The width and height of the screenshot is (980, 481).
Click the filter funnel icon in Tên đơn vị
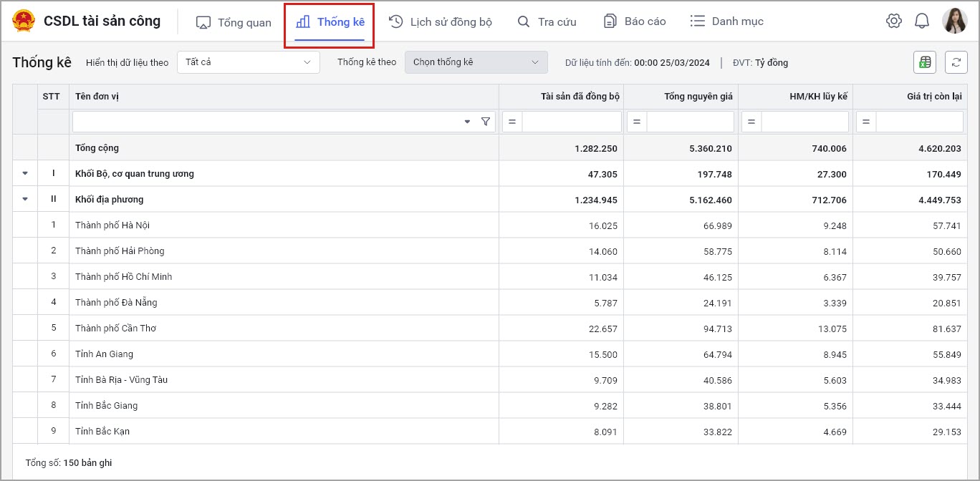point(486,122)
